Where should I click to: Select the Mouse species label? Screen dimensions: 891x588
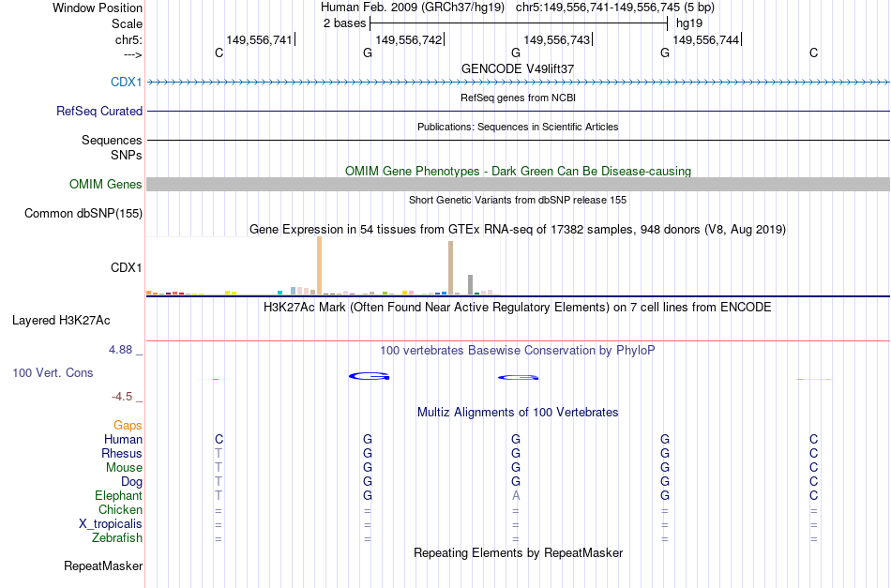click(x=124, y=468)
